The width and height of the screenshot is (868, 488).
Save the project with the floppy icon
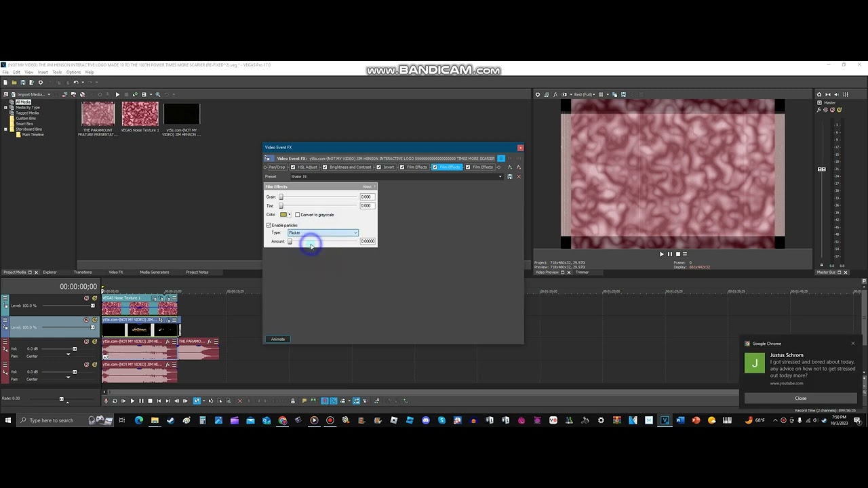click(x=23, y=83)
